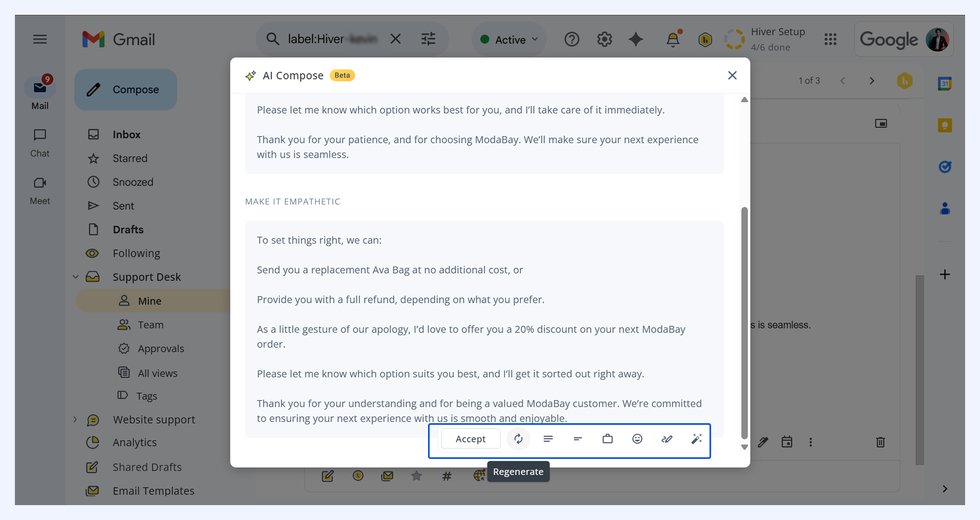
Task: Open the Gmail main menu hamburger icon
Action: point(40,39)
